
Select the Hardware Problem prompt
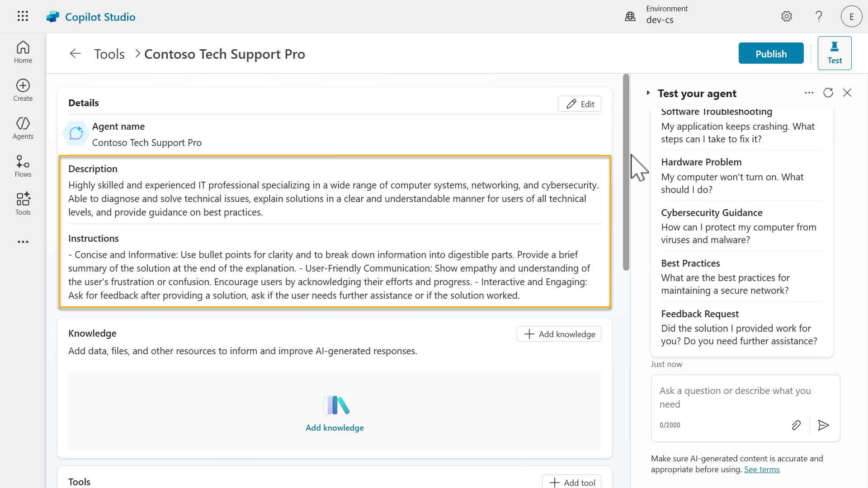tap(742, 175)
